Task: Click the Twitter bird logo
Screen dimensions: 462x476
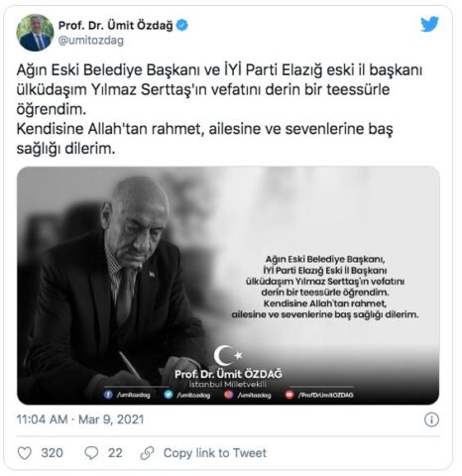Action: pos(429,24)
